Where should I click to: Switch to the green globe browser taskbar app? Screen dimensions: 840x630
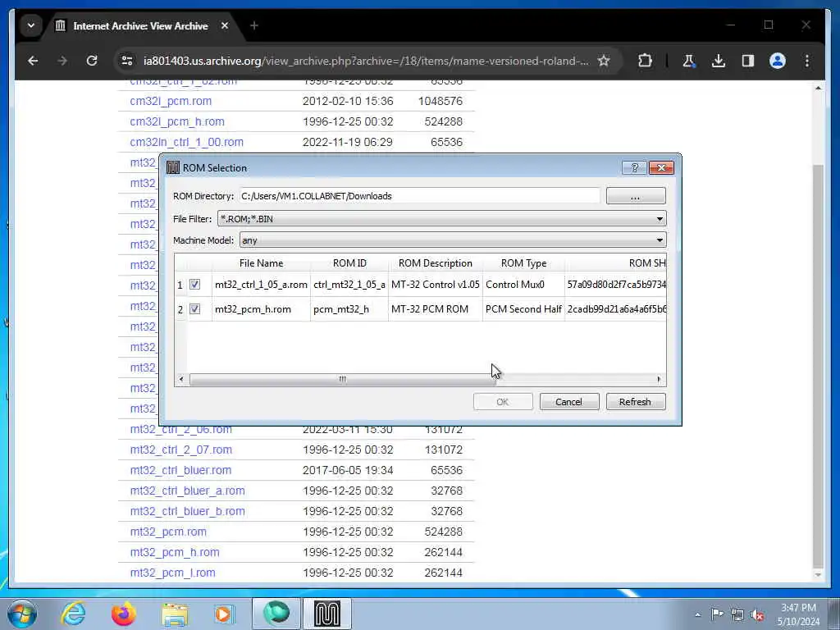[276, 614]
